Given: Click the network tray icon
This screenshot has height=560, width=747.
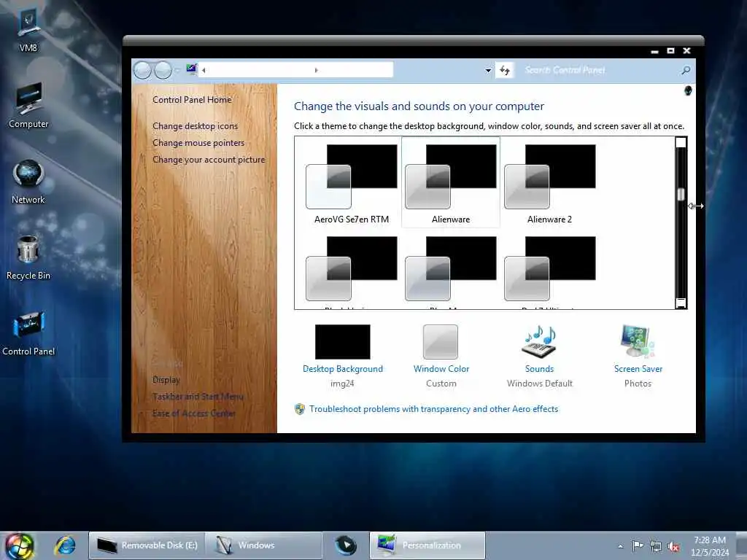Looking at the screenshot, I should [x=656, y=547].
